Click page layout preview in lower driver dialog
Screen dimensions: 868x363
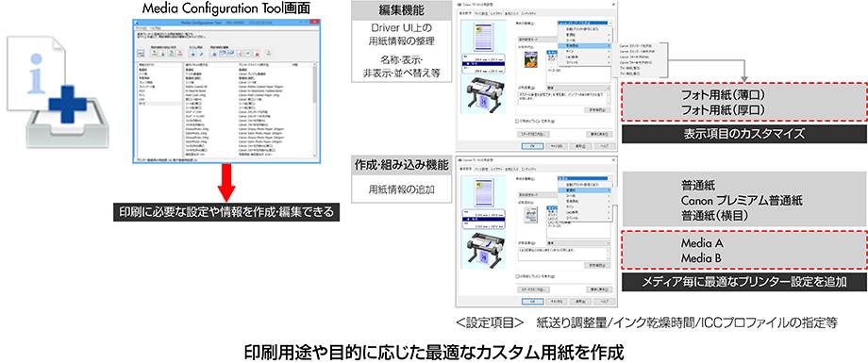484,192
